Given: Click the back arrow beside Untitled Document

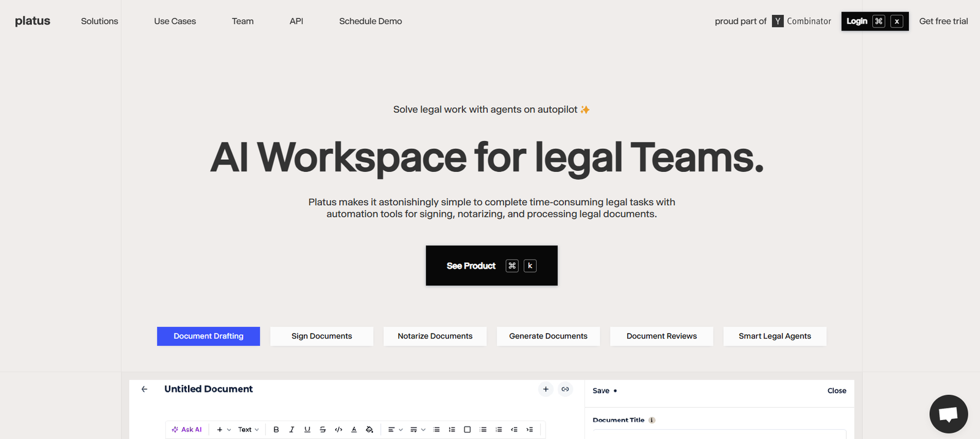Looking at the screenshot, I should point(145,389).
